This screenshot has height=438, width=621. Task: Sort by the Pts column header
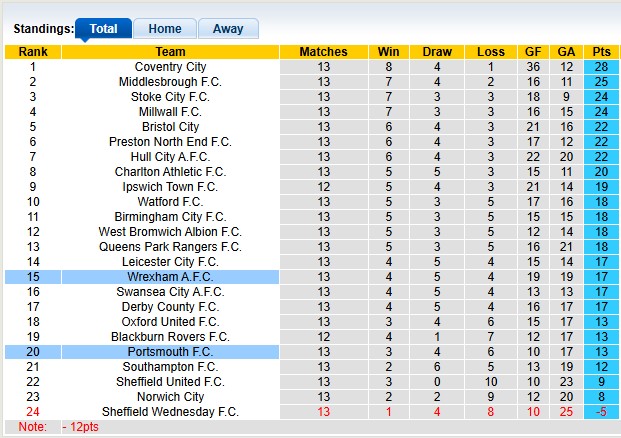tap(602, 52)
